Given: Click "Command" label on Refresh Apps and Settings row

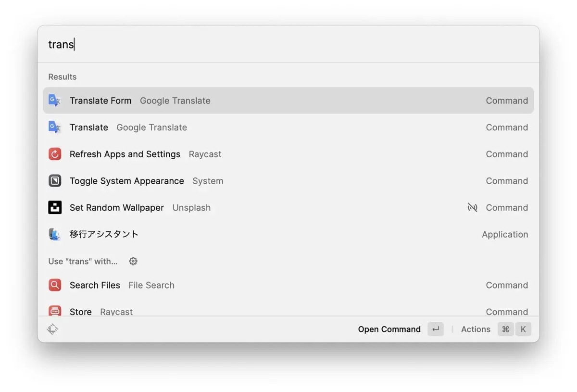Looking at the screenshot, I should pyautogui.click(x=507, y=154).
